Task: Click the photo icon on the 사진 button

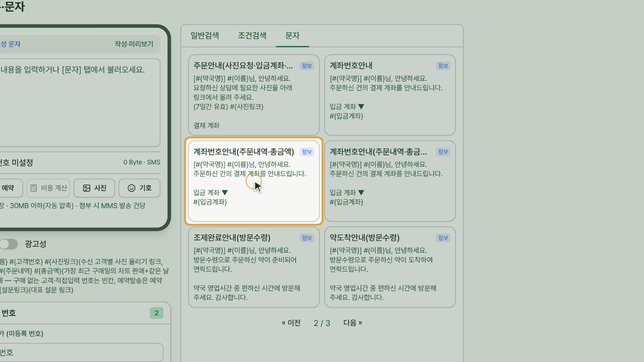Action: tap(87, 188)
